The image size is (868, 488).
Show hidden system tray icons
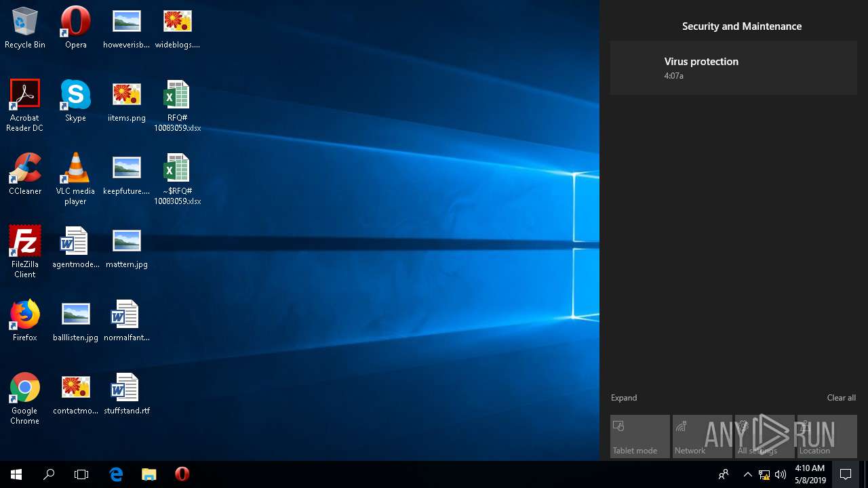point(748,474)
